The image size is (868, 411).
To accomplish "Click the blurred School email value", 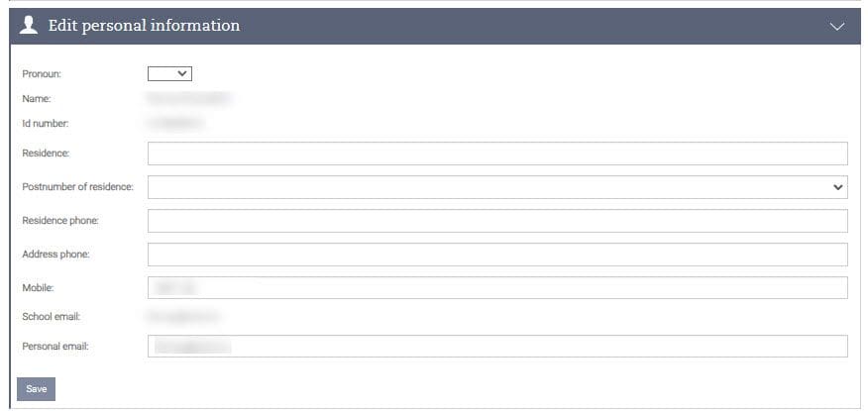I will [x=183, y=317].
